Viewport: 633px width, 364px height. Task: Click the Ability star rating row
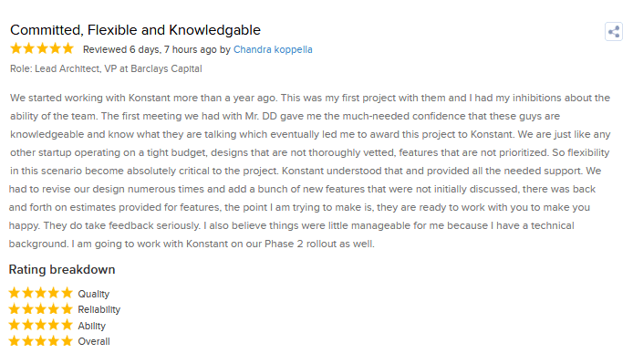click(57, 325)
